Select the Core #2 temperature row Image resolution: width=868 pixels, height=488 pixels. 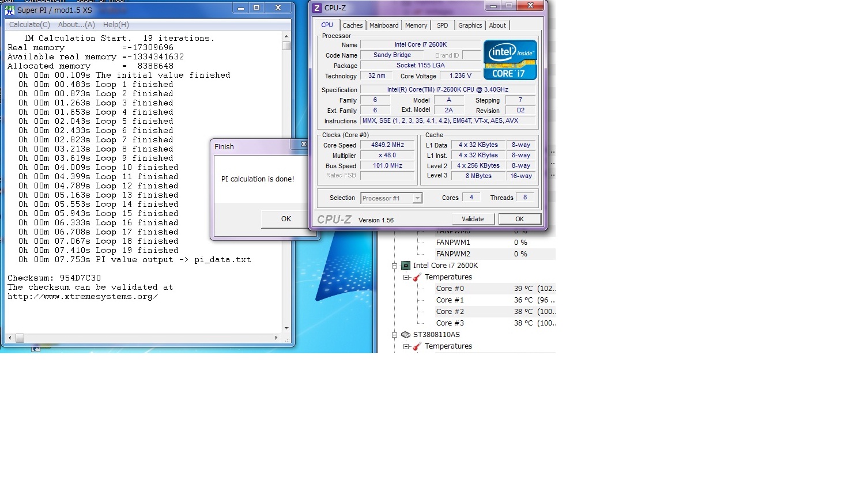496,312
